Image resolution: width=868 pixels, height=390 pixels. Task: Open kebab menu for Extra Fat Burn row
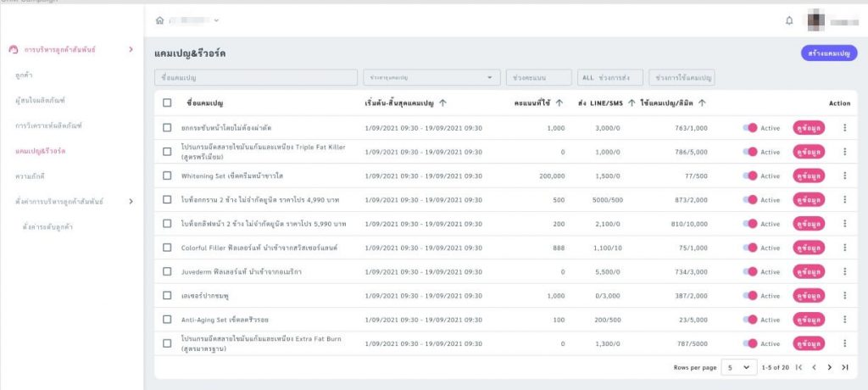(x=845, y=343)
